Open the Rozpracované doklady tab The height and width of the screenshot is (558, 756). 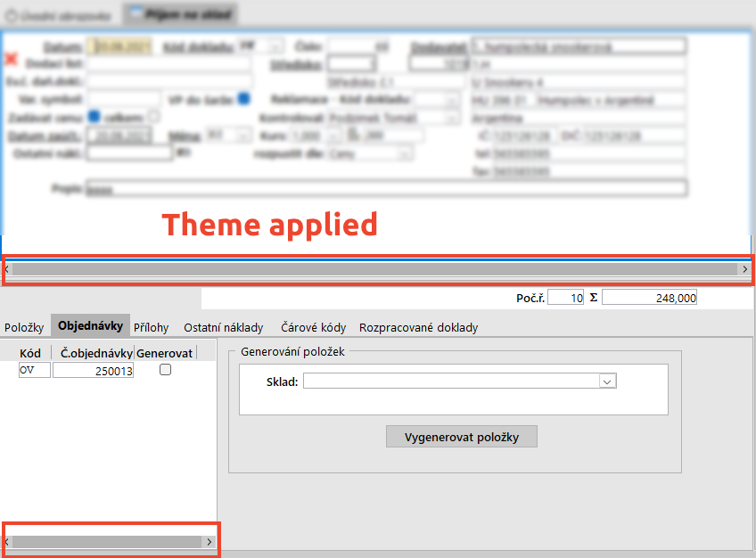click(418, 327)
